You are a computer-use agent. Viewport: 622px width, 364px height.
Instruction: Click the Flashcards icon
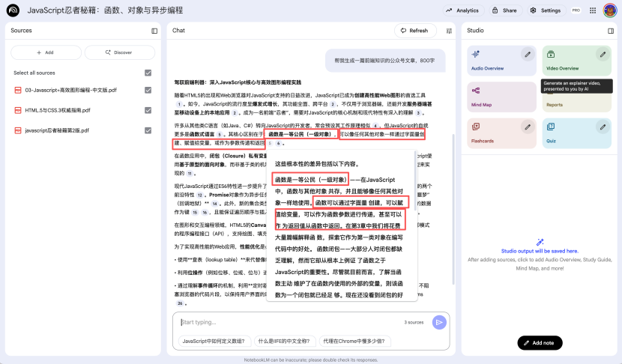click(x=476, y=127)
